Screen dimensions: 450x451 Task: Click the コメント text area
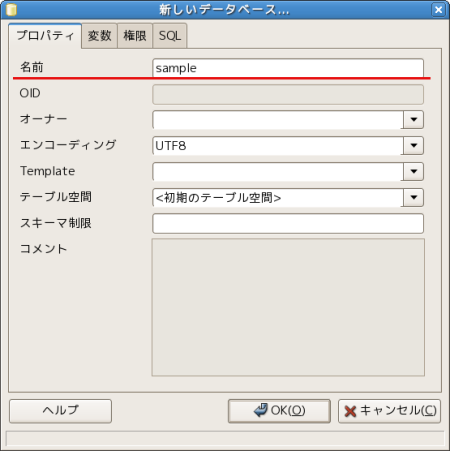click(288, 307)
